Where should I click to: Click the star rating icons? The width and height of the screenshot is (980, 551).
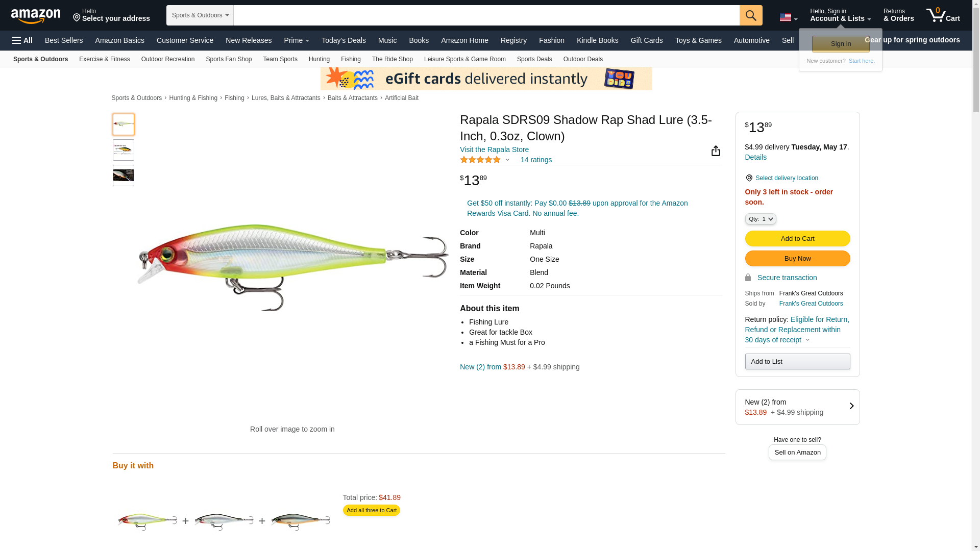(x=480, y=160)
